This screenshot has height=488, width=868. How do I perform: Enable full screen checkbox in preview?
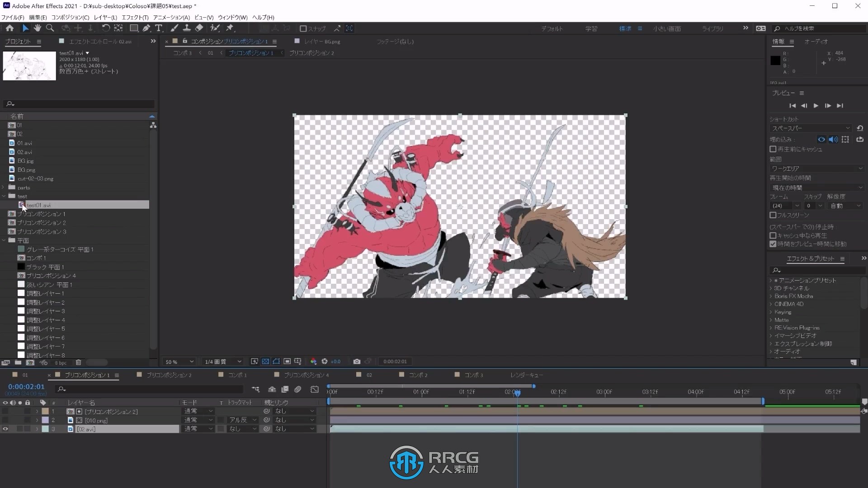[773, 215]
